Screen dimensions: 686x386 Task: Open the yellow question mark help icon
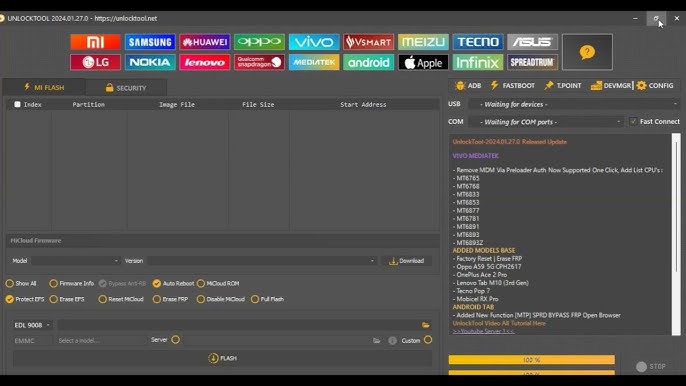(587, 52)
